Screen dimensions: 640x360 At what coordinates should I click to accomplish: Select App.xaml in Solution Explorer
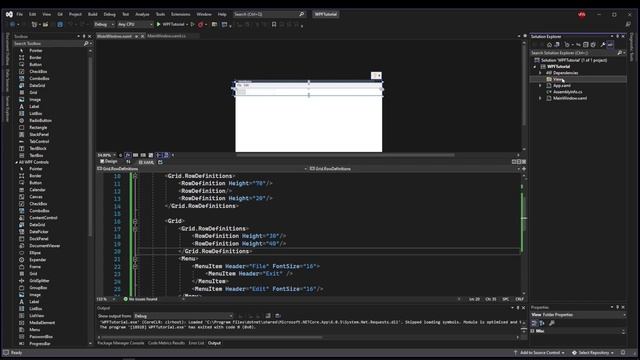tap(562, 86)
